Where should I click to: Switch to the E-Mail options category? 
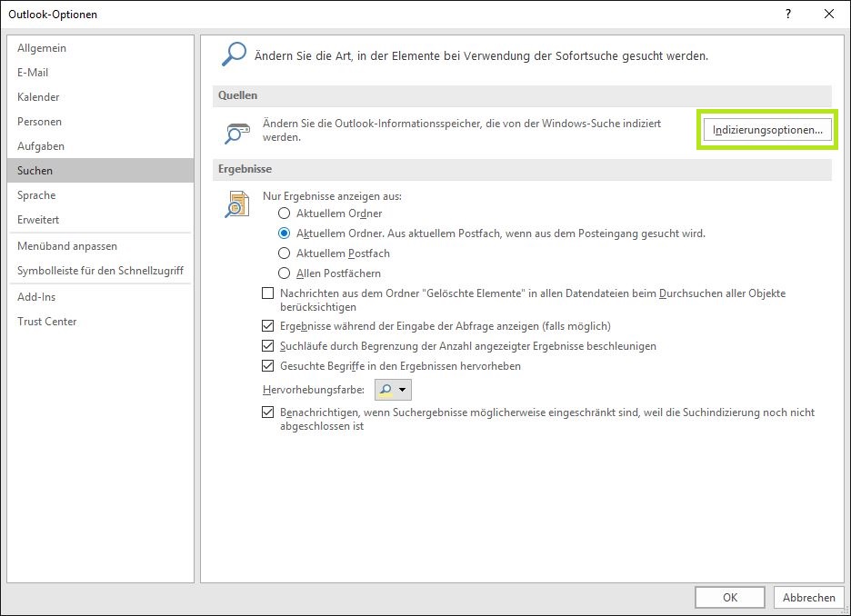coord(100,72)
